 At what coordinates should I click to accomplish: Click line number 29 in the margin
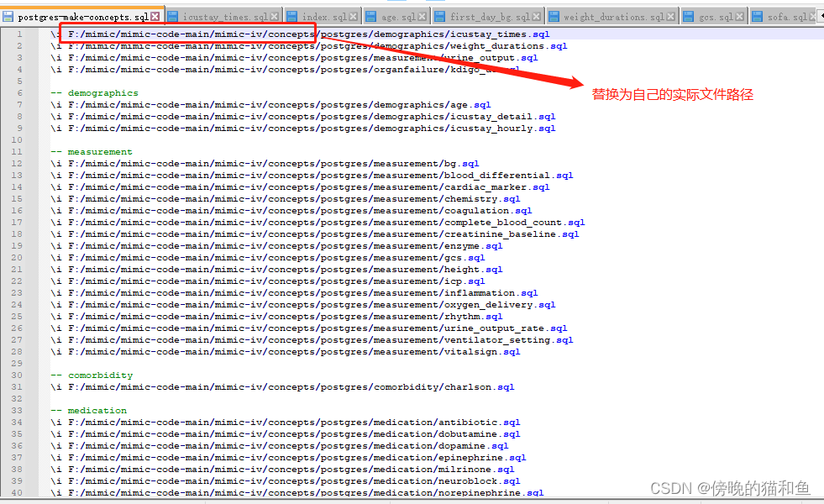pyautogui.click(x=17, y=364)
